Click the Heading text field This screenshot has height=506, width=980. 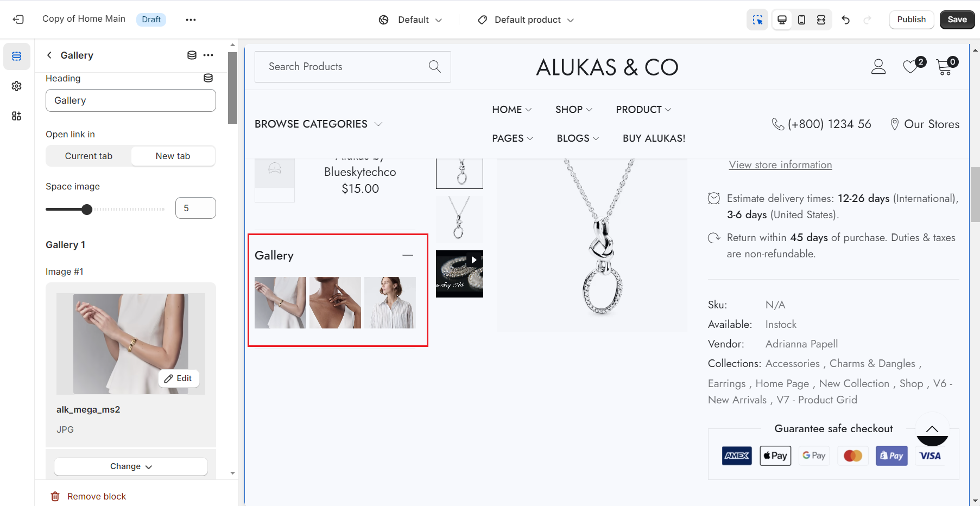click(x=131, y=100)
